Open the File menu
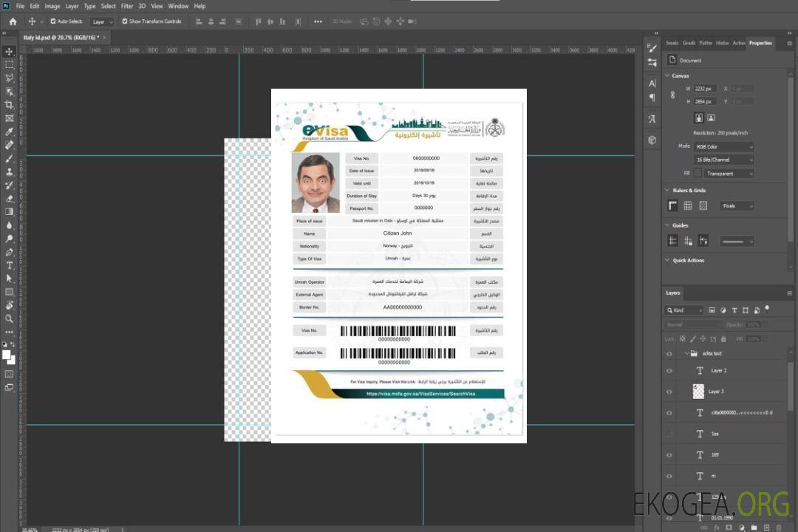 coord(21,6)
